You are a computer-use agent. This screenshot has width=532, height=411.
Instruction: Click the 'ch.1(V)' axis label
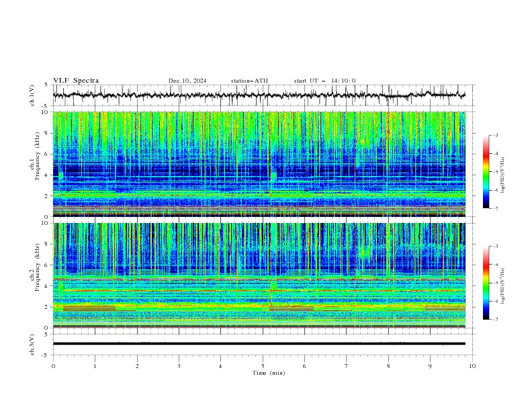(x=32, y=95)
